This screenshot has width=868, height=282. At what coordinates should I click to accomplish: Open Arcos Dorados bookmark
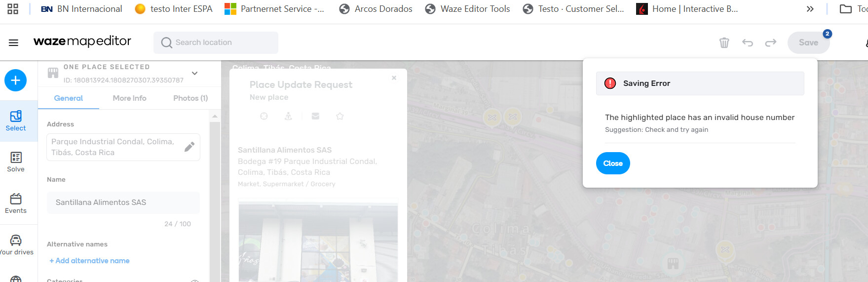tap(376, 9)
